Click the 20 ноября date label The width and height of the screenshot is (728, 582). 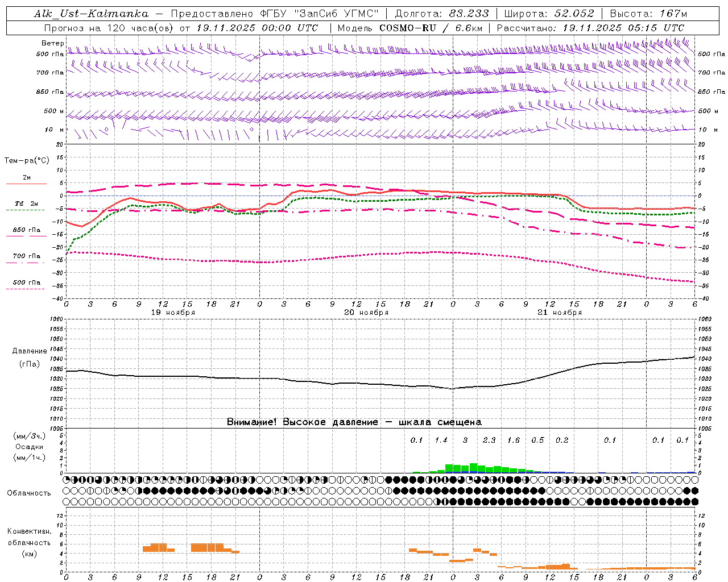[x=366, y=313]
